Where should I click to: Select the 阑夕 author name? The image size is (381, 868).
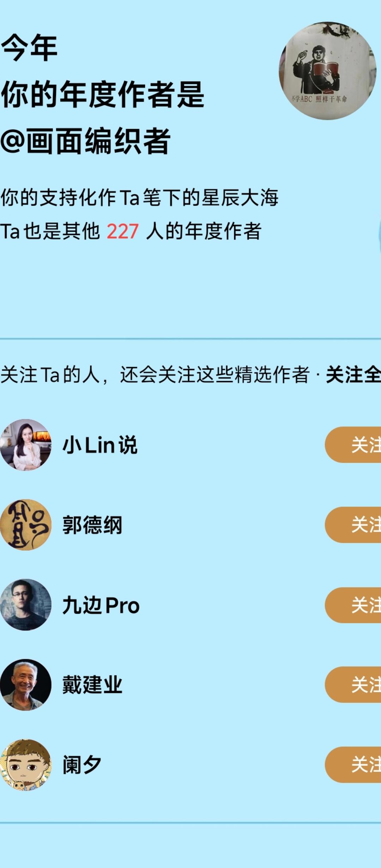(82, 765)
